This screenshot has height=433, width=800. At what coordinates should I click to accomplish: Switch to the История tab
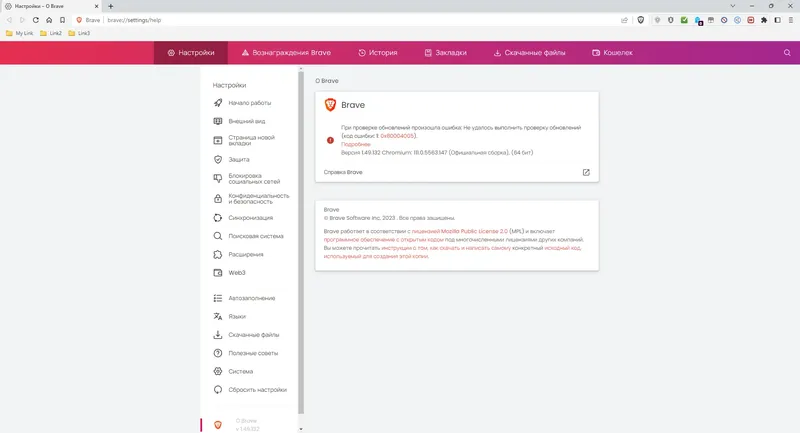tap(378, 53)
